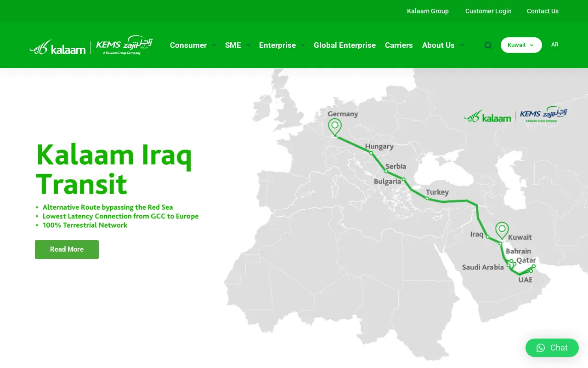Click the Germany location pin on map
588x368 pixels.
(x=335, y=127)
